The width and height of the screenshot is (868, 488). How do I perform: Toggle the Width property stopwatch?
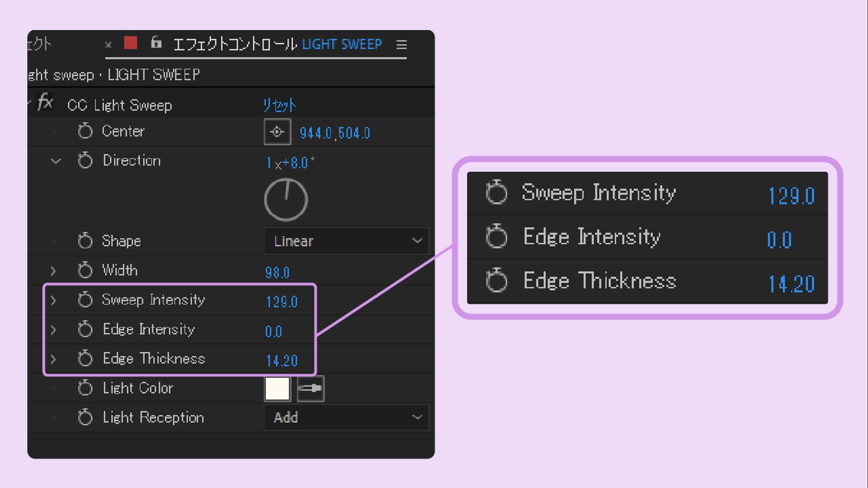pos(85,270)
